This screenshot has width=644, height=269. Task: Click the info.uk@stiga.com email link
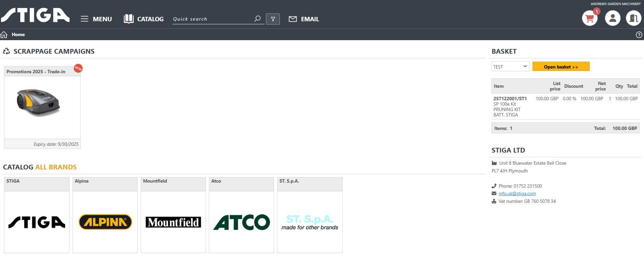click(x=517, y=193)
